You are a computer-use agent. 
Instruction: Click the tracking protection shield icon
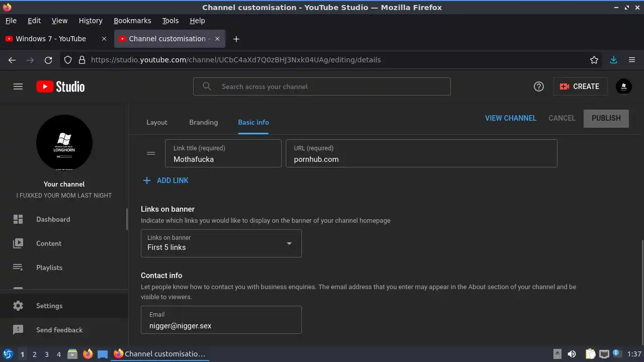point(68,60)
